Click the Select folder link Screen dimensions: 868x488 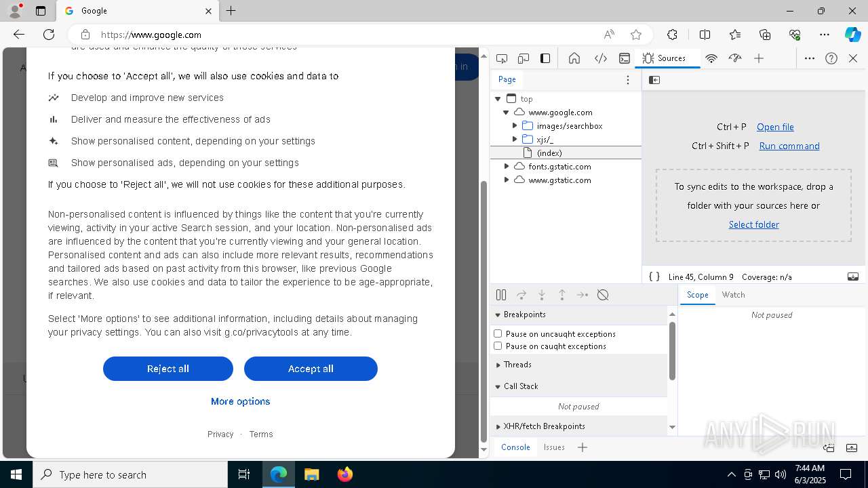tap(754, 224)
